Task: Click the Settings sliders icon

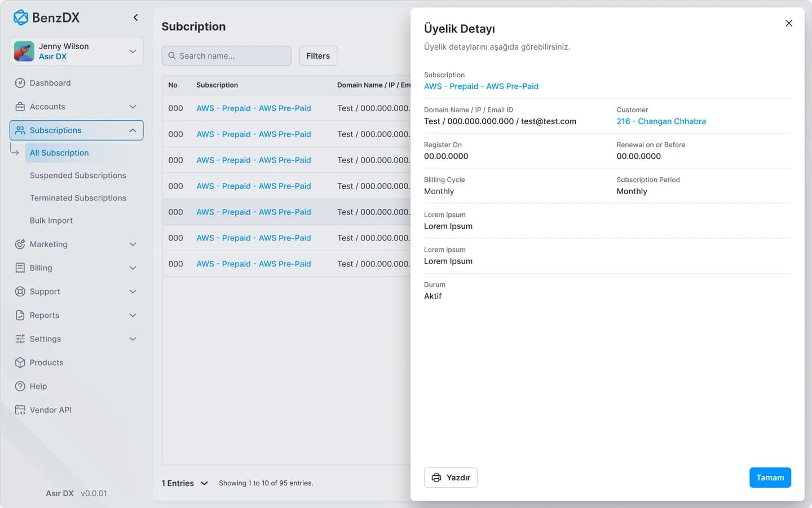Action: [x=20, y=339]
